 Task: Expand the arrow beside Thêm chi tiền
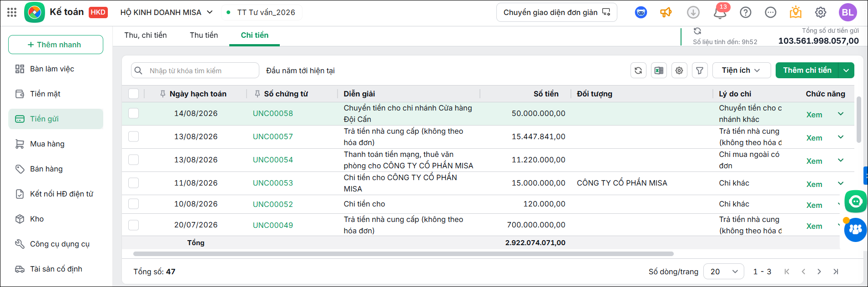tap(846, 70)
